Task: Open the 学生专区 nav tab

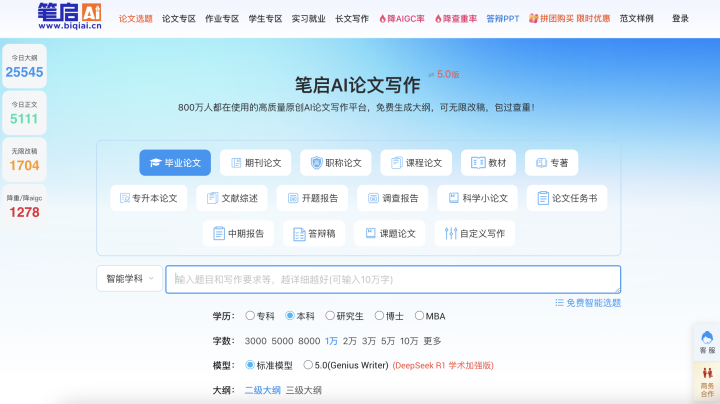Action: [265, 19]
